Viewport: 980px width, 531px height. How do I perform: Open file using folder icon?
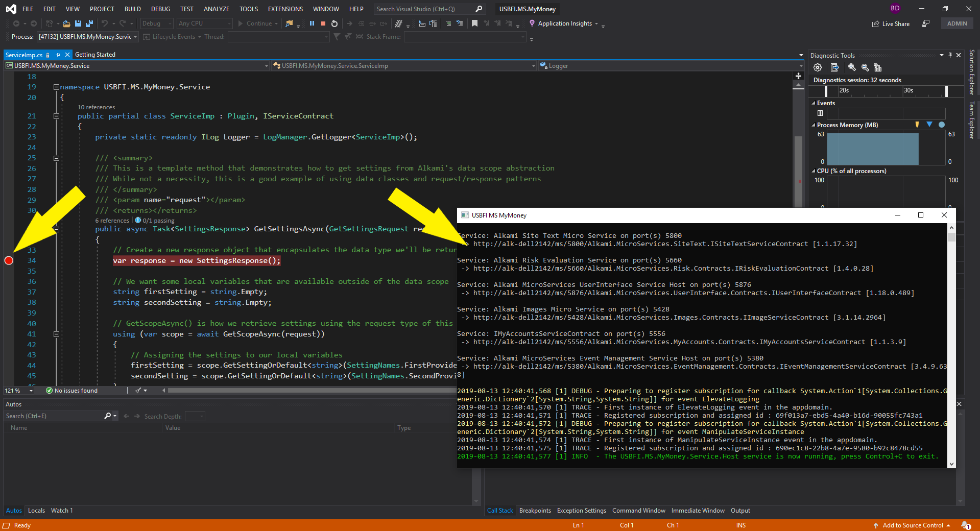pos(66,23)
